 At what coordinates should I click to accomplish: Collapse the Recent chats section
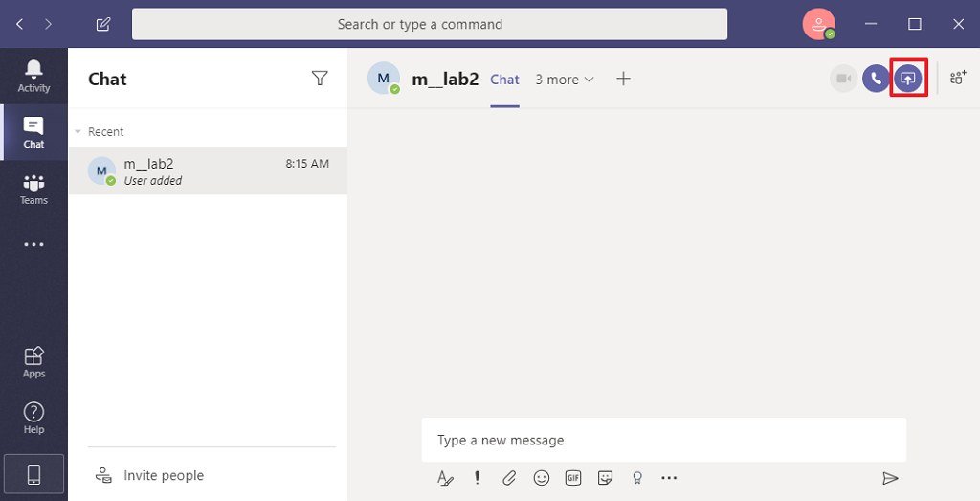[78, 132]
